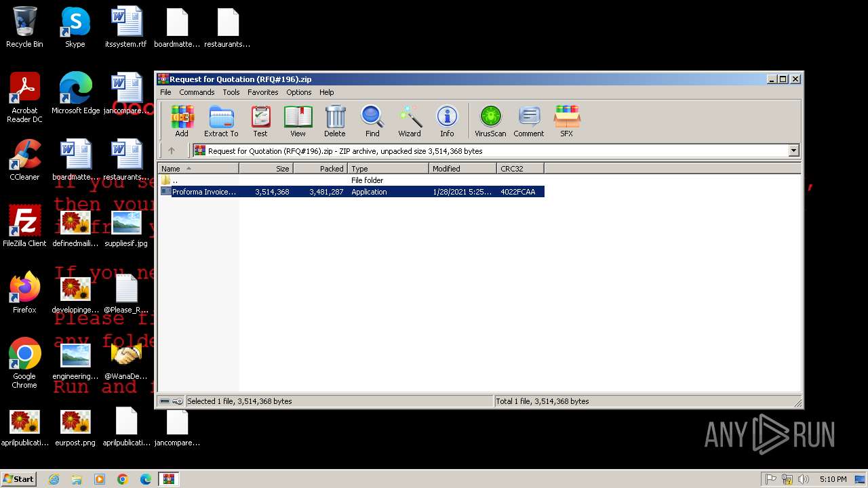The height and width of the screenshot is (488, 868).
Task: Open CCleaner desktop shortcut
Action: coord(24,161)
